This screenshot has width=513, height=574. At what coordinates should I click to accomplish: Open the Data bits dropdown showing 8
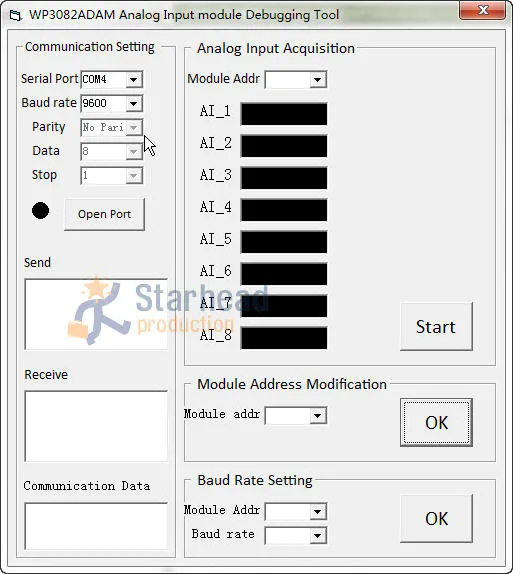click(x=134, y=152)
